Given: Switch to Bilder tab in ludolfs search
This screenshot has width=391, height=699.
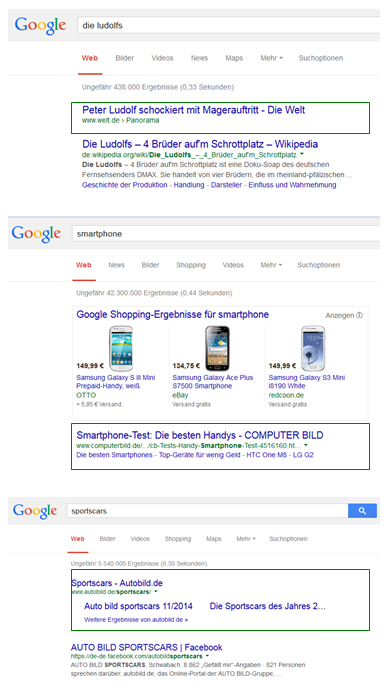Looking at the screenshot, I should (x=124, y=58).
